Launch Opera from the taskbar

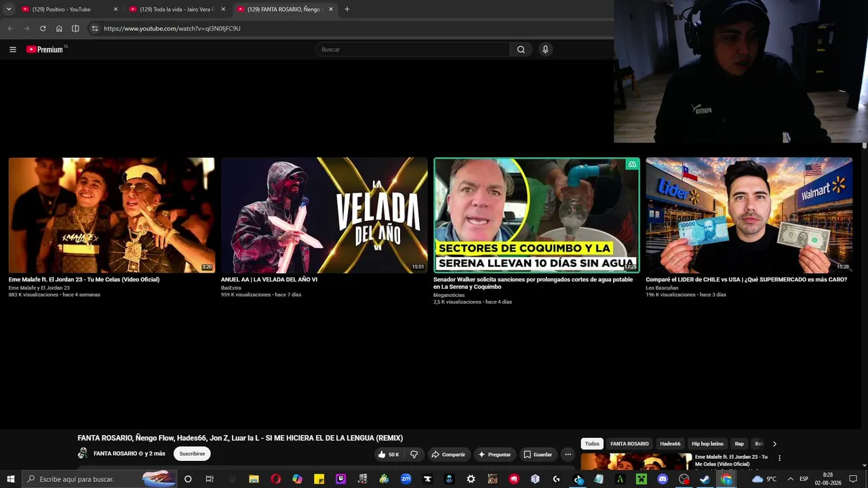275,479
